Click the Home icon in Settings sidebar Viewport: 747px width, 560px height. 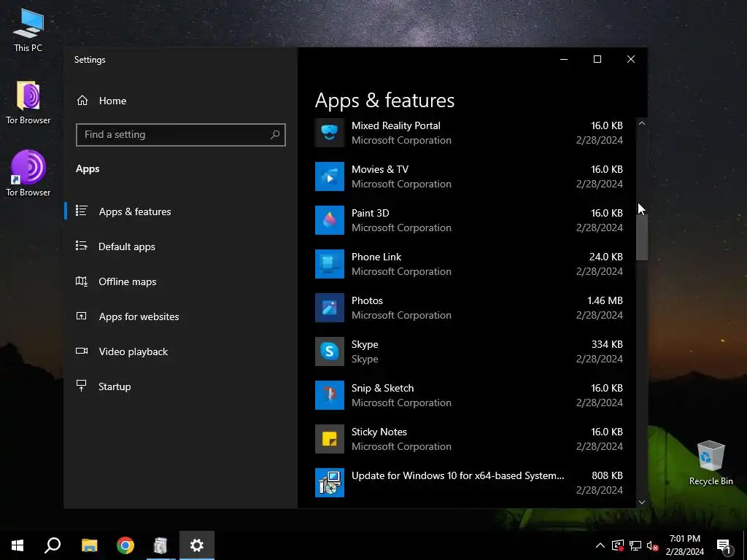tap(82, 101)
